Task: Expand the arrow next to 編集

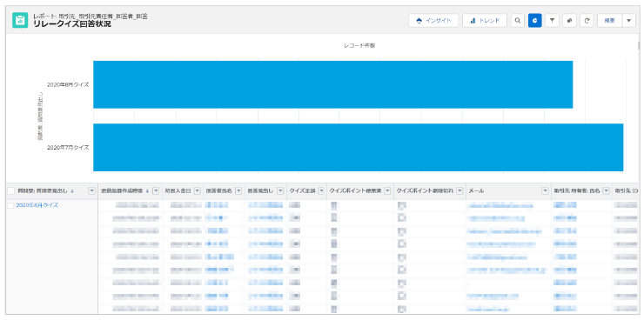Action: pos(629,20)
